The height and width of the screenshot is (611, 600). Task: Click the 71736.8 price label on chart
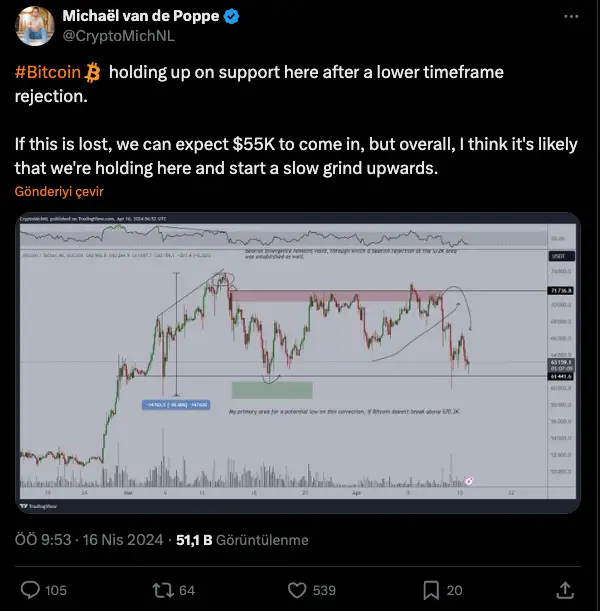[x=561, y=290]
